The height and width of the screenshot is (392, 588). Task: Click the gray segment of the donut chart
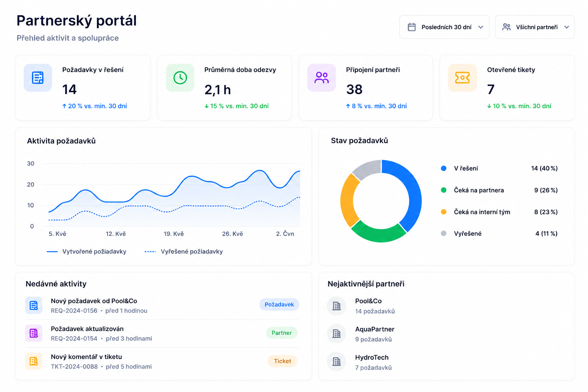368,168
